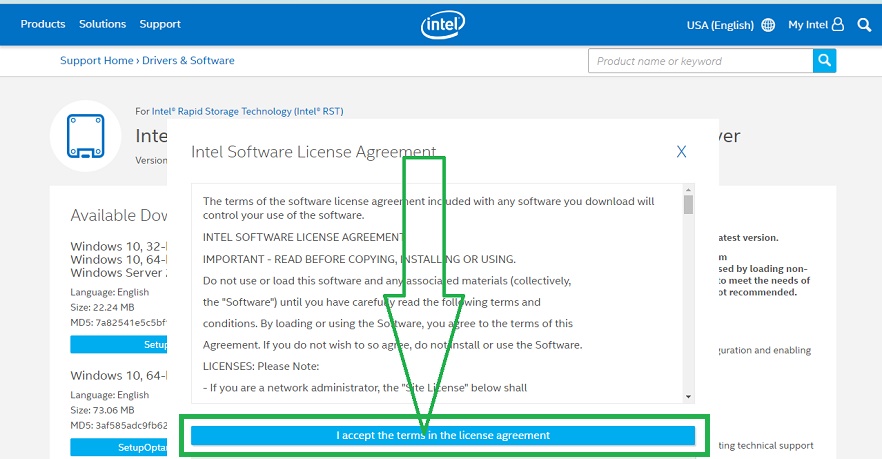The height and width of the screenshot is (459, 882).
Task: Click the blue search submit button
Action: pyautogui.click(x=824, y=61)
